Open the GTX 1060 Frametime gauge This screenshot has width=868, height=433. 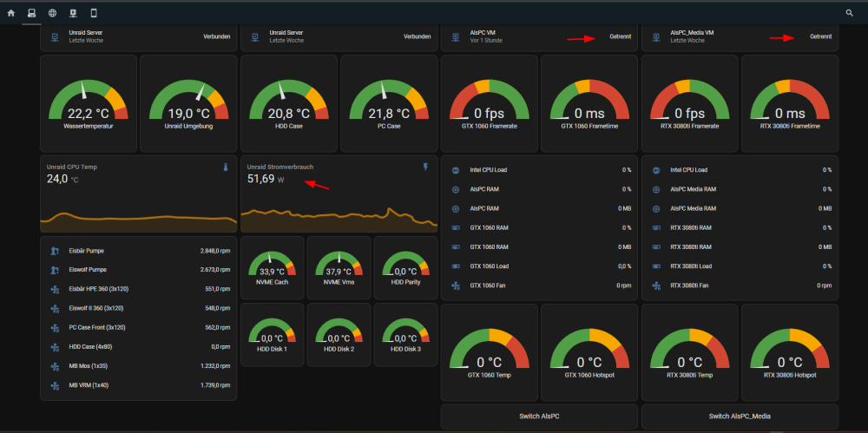589,103
